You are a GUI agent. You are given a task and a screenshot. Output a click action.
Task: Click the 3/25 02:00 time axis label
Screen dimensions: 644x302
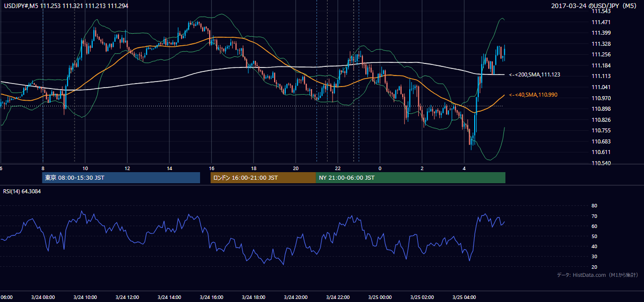pyautogui.click(x=422, y=297)
